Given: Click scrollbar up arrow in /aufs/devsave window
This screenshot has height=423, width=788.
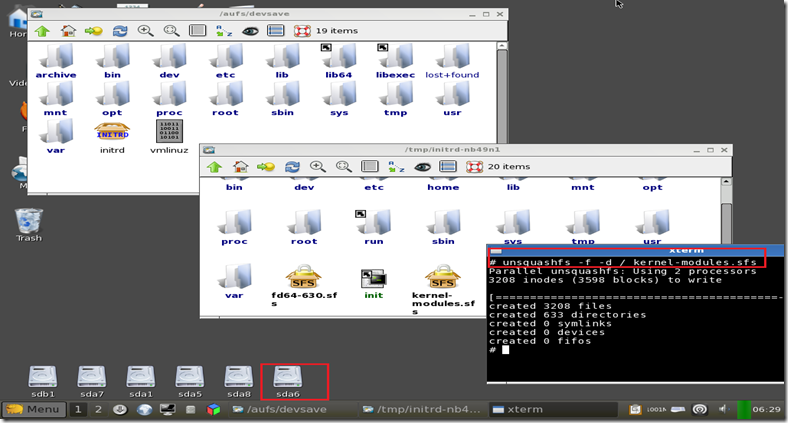Looking at the screenshot, I should [x=502, y=46].
